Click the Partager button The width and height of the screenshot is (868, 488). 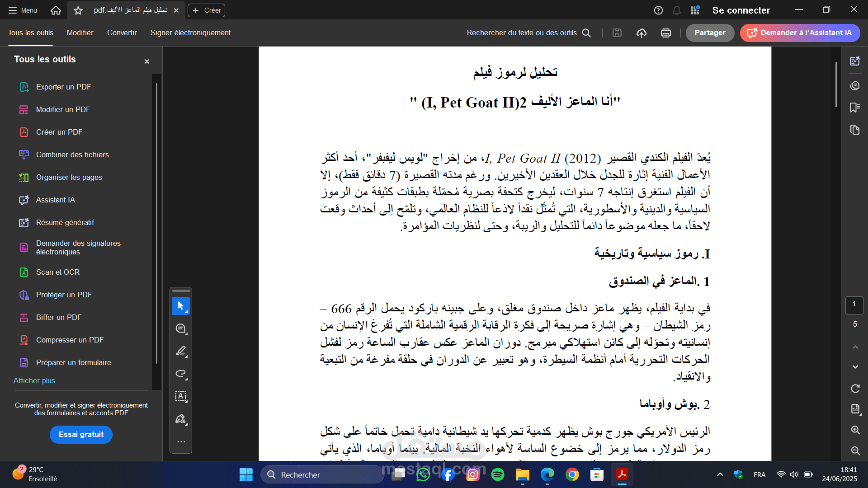710,33
